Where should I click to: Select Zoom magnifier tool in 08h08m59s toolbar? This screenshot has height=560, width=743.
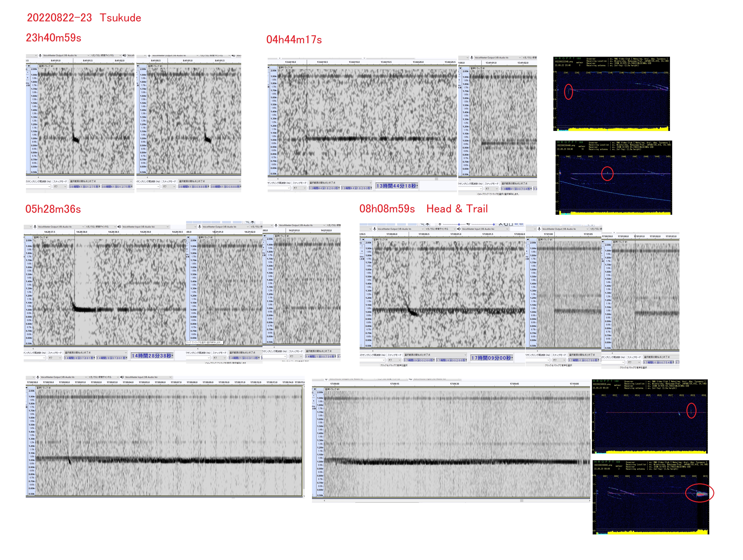422,224
